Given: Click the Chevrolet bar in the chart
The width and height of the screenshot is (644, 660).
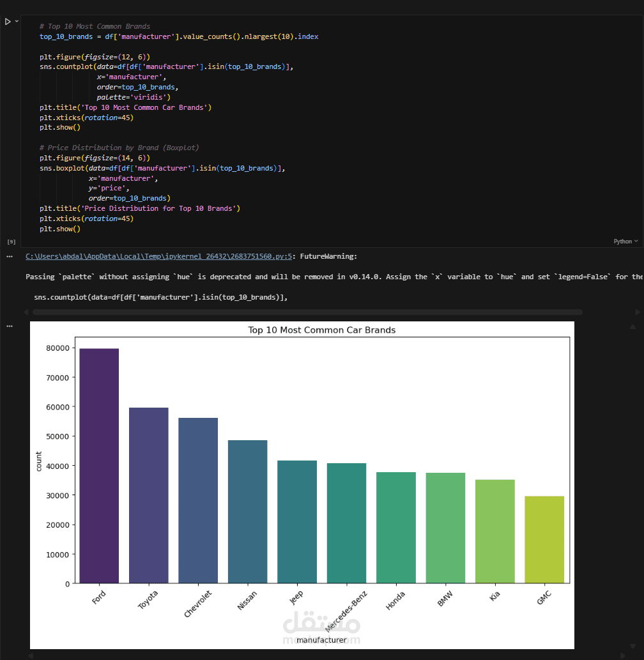Looking at the screenshot, I should pos(198,500).
